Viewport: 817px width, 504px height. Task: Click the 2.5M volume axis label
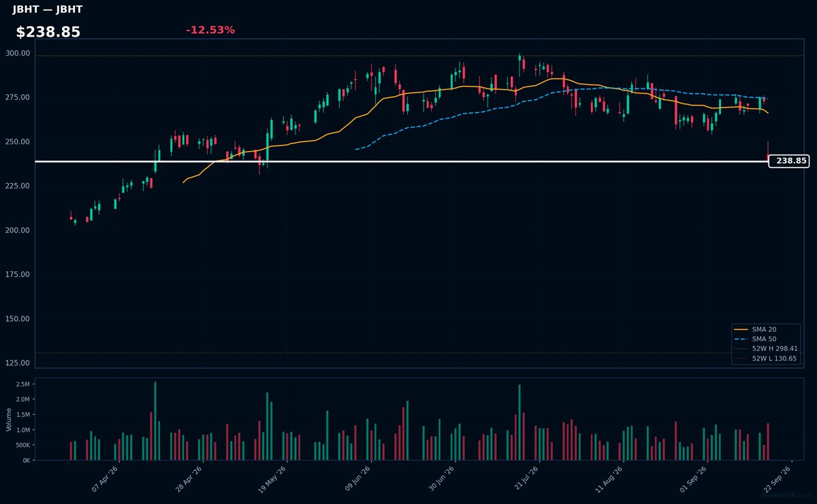22,384
